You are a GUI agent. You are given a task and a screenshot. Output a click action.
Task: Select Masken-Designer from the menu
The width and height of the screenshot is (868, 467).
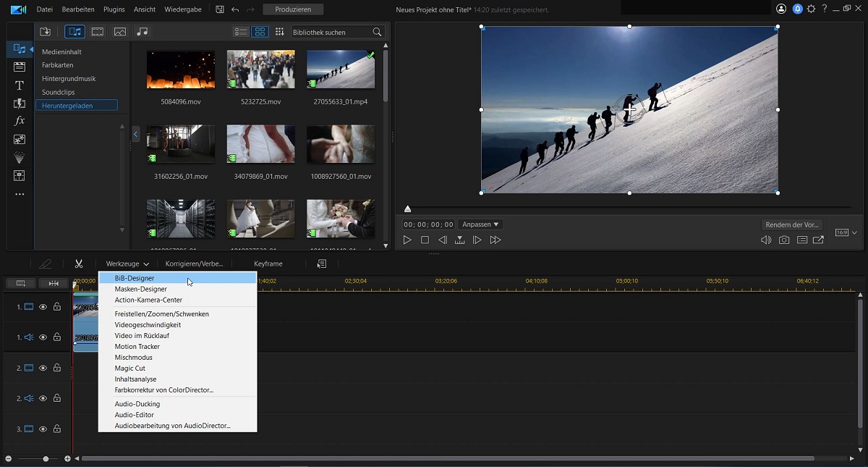(140, 289)
